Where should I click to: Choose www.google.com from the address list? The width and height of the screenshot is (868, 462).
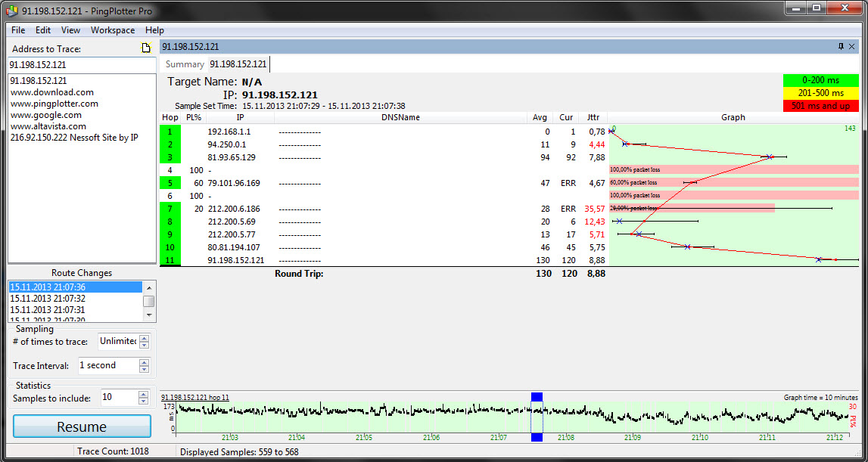[46, 115]
